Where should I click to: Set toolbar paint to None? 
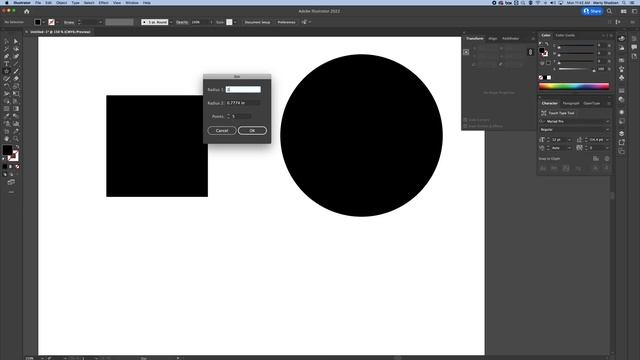click(x=17, y=167)
